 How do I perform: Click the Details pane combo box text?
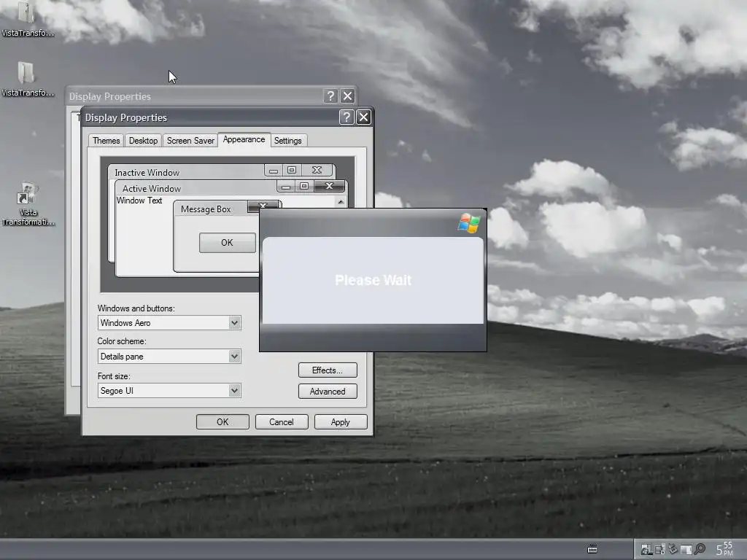[122, 356]
